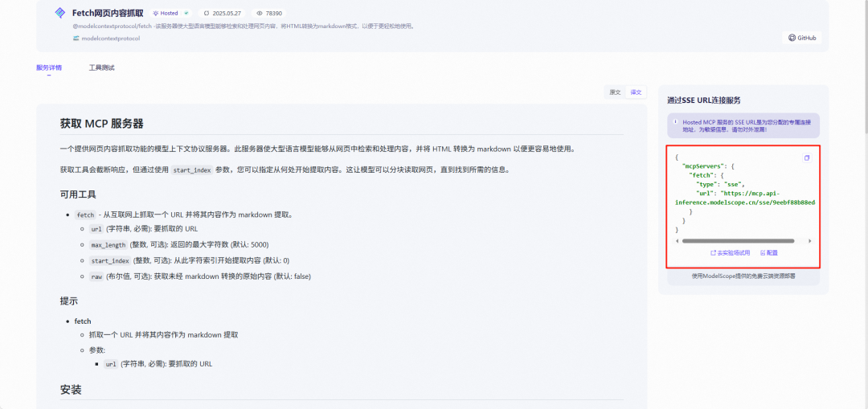
Task: Click the max_length parameter code label
Action: [108, 244]
